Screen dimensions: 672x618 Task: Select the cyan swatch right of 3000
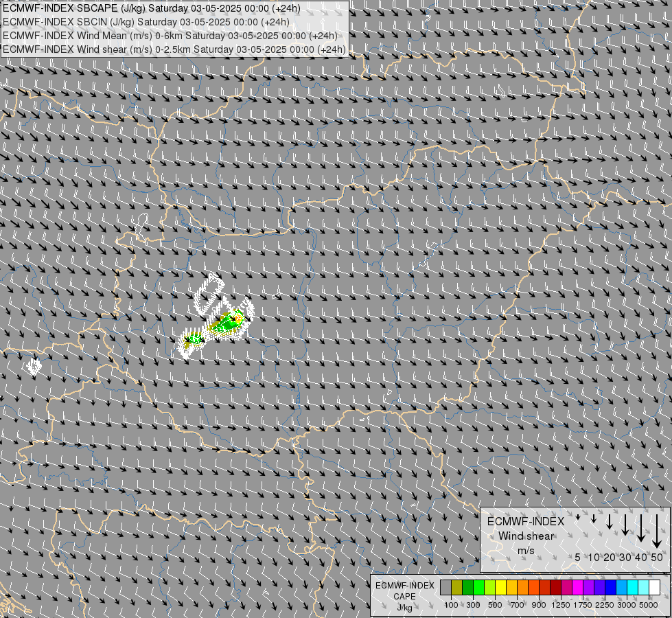click(x=633, y=588)
